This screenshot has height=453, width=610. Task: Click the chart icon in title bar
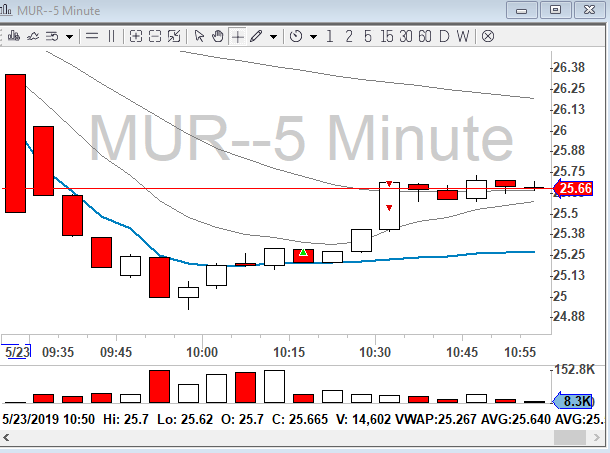point(6,9)
